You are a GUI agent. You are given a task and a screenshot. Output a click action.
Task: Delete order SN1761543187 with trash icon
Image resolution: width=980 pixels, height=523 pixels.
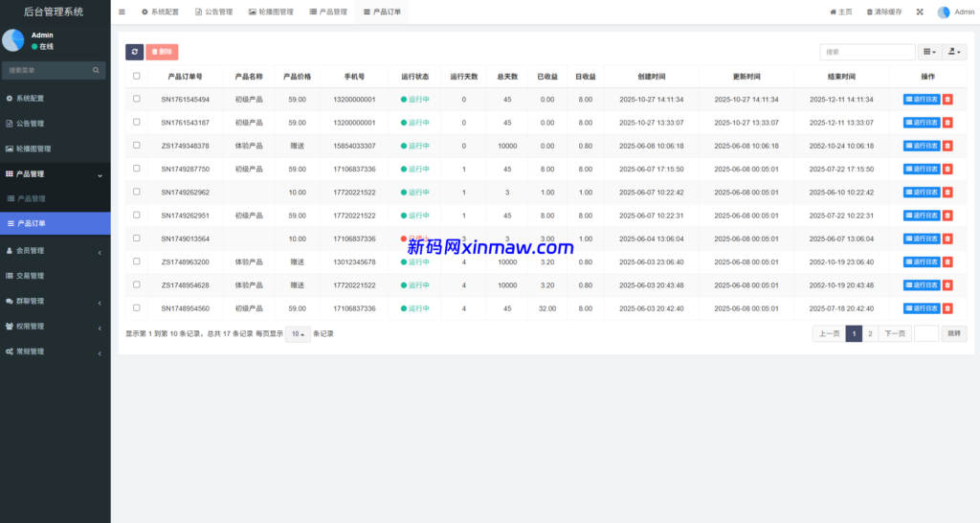click(x=947, y=123)
